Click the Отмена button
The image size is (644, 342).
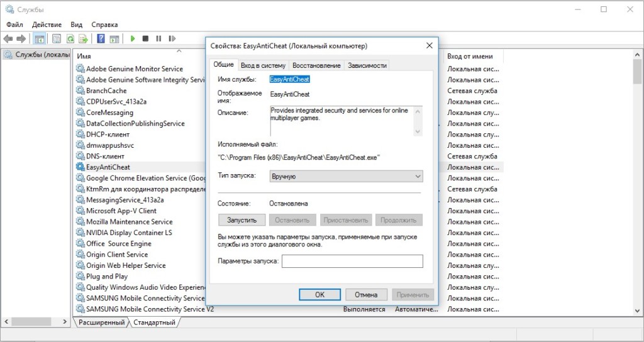[366, 294]
